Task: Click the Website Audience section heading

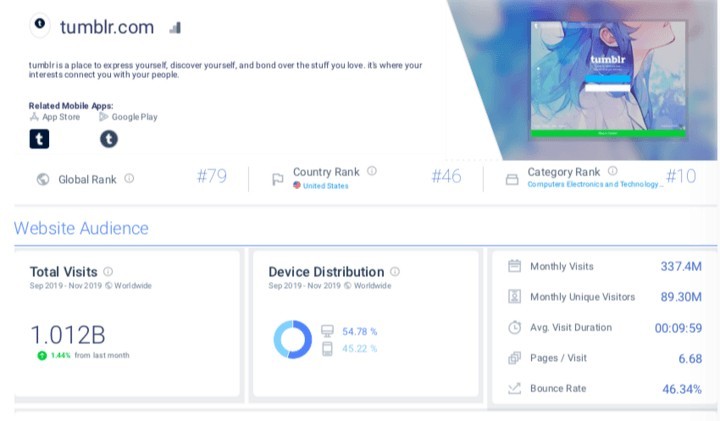Action: 81,228
